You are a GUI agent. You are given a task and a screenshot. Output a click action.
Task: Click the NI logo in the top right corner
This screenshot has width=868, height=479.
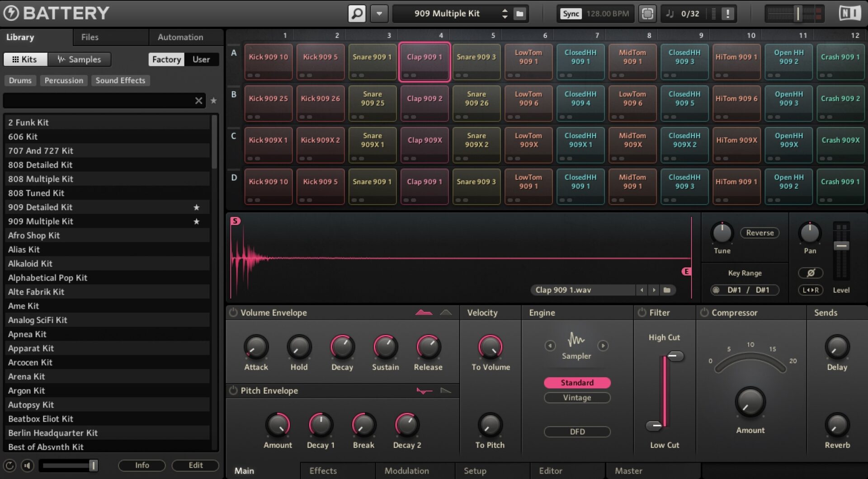click(x=850, y=13)
